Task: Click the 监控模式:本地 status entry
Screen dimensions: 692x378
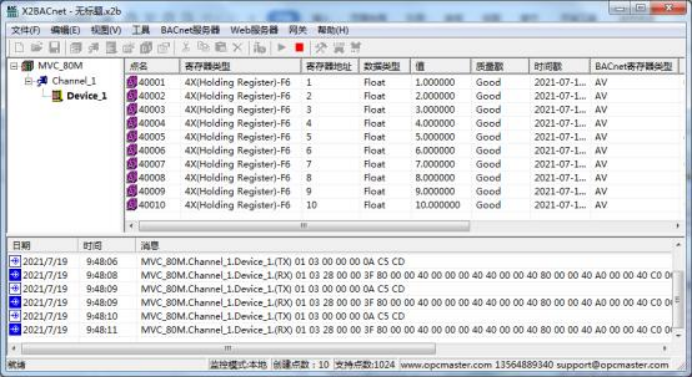Action: [238, 364]
